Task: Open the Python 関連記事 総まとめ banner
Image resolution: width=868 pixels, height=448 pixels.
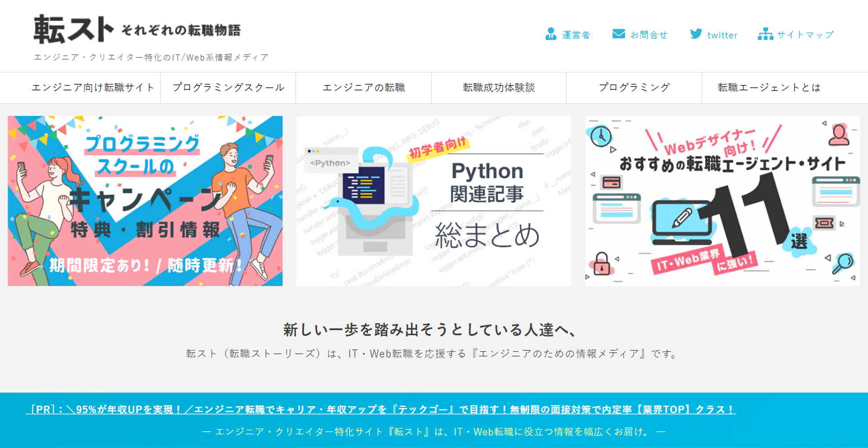Action: pyautogui.click(x=434, y=201)
